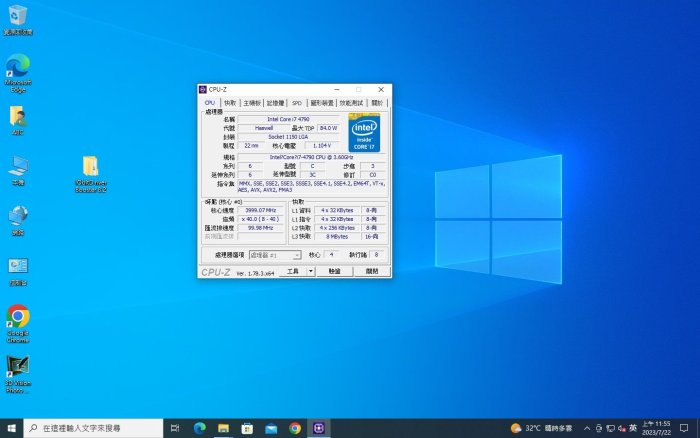The image size is (700, 438).
Task: Open the Control Panel (控制台) desktop icon
Action: pos(18,271)
